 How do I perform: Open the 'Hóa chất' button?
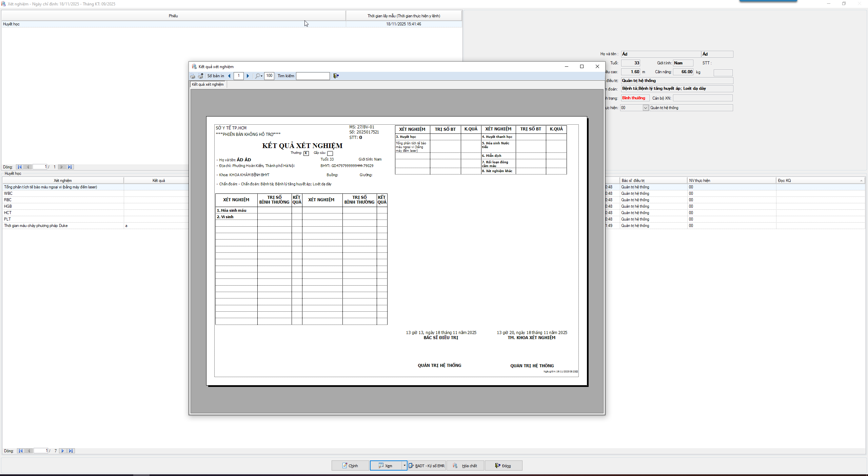[x=465, y=465]
